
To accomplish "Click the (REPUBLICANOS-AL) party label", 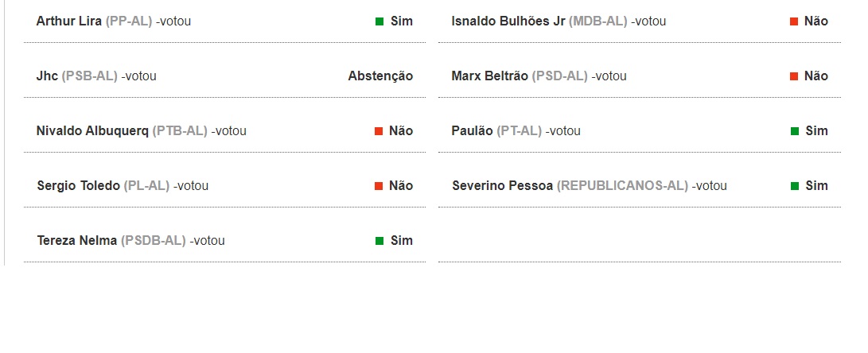I will [x=622, y=186].
